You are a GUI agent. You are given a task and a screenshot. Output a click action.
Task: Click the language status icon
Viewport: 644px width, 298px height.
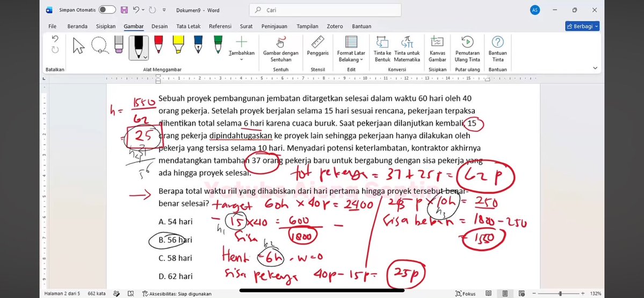click(x=131, y=294)
